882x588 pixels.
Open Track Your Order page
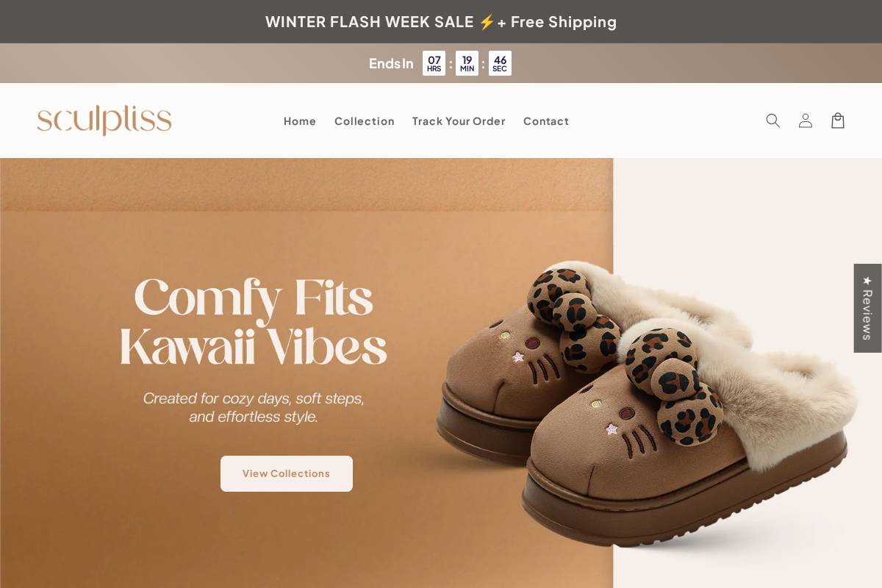click(459, 121)
